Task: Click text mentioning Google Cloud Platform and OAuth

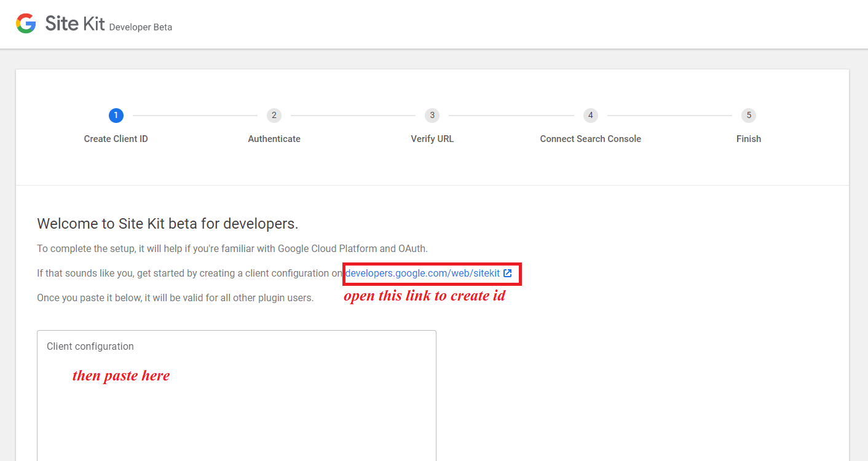Action: click(x=232, y=249)
